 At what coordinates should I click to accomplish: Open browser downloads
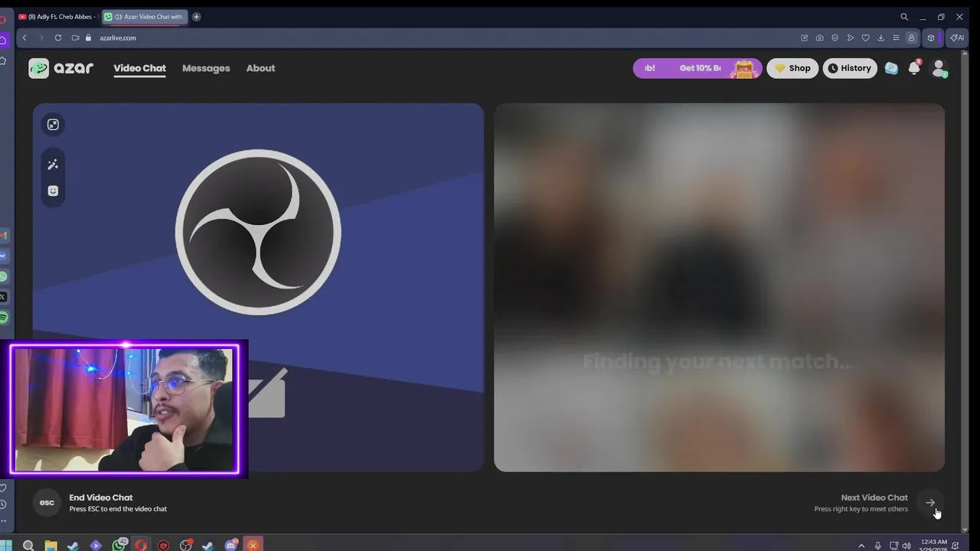880,37
